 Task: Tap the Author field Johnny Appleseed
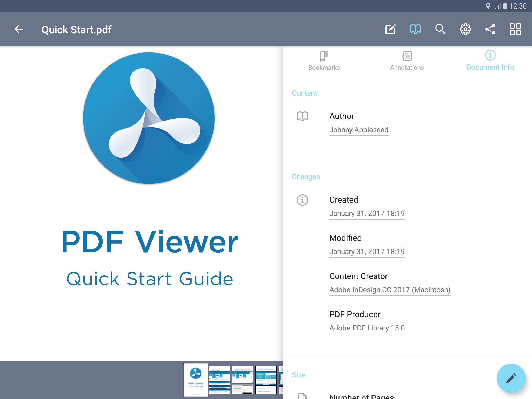(x=359, y=130)
